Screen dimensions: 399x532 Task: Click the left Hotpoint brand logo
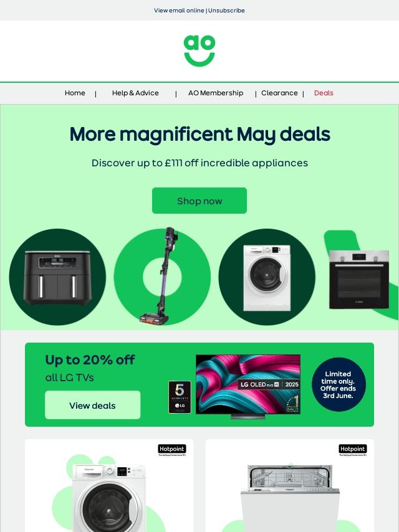coord(172,450)
